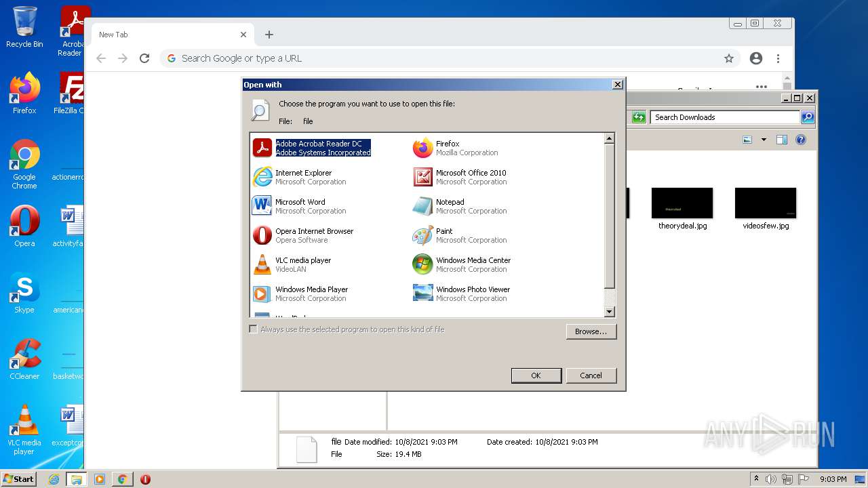Choose Windows Media Center in the list

pyautogui.click(x=462, y=264)
